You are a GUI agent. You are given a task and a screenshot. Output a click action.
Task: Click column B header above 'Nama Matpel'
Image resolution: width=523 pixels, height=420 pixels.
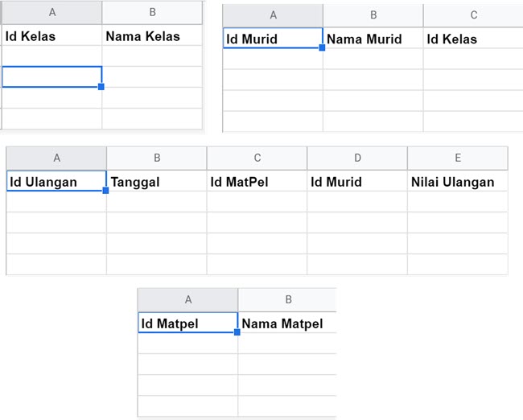[286, 300]
